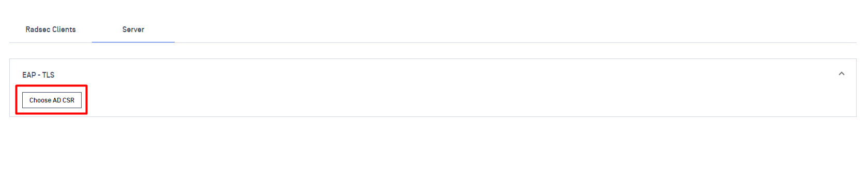
Task: Click the Radsec Clients tab text
Action: coord(51,29)
